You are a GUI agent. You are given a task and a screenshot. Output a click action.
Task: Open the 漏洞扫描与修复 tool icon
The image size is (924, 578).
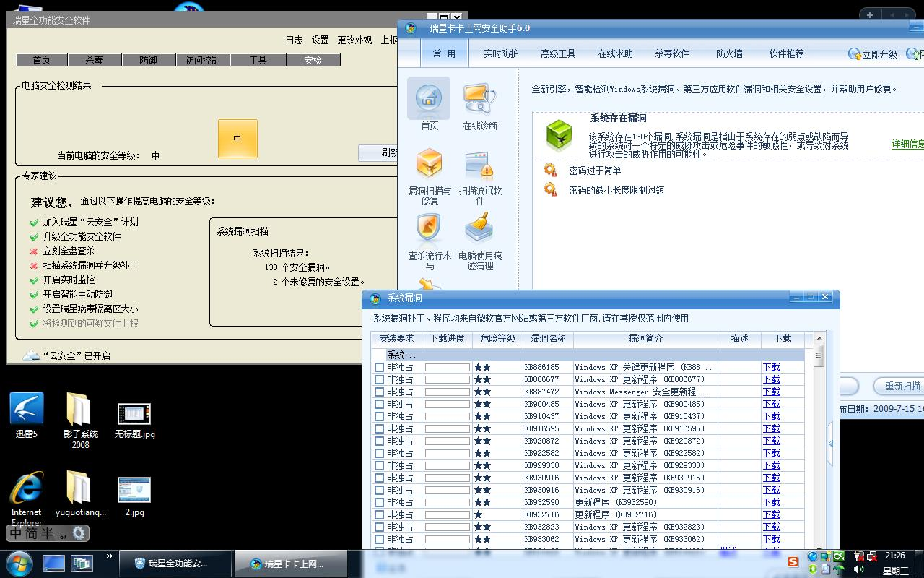430,164
